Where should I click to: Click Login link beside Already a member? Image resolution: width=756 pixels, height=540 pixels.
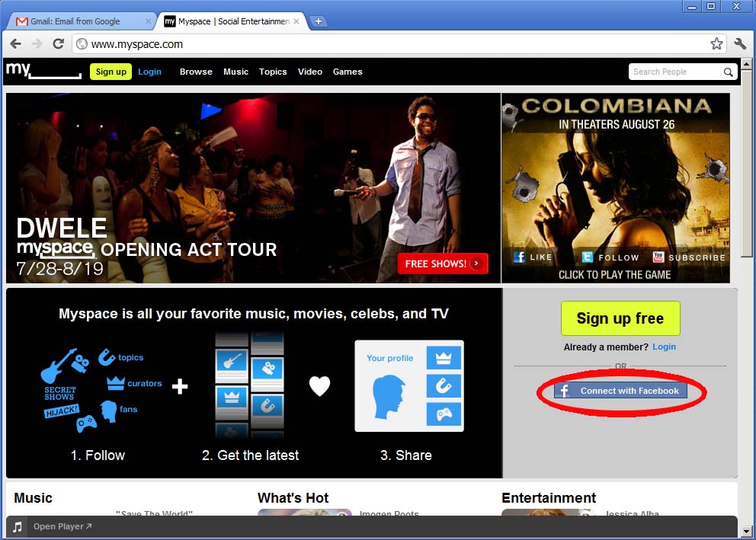pos(664,347)
